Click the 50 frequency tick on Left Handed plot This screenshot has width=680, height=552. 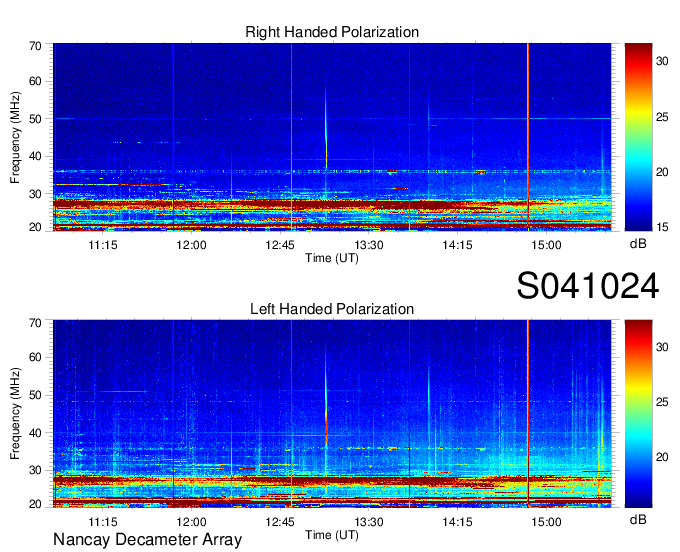(35, 395)
